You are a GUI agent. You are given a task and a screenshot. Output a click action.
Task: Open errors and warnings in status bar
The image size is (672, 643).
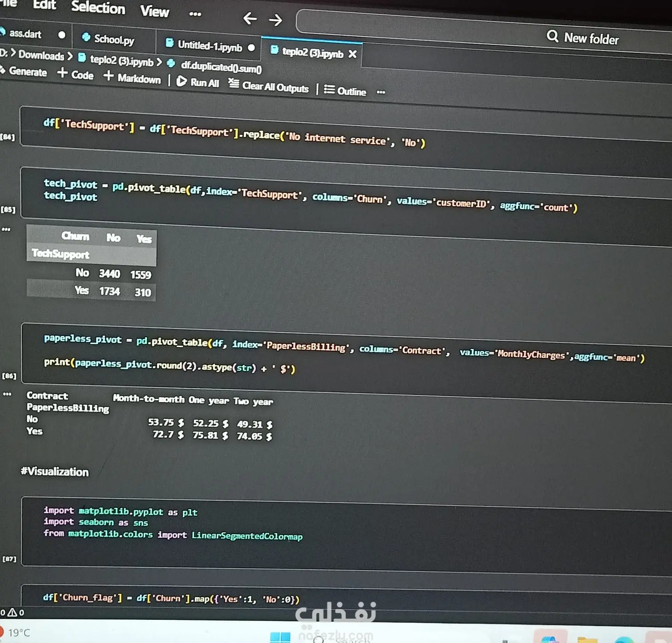12,612
